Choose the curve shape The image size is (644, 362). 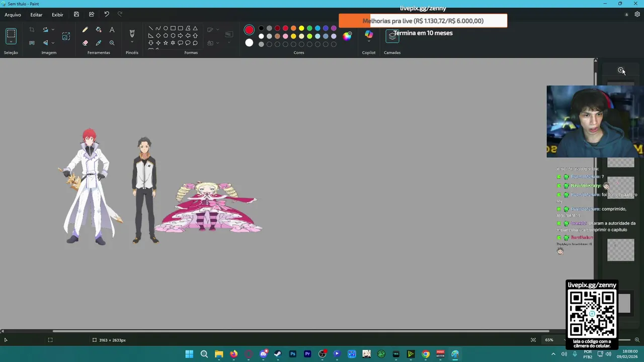pos(158,28)
